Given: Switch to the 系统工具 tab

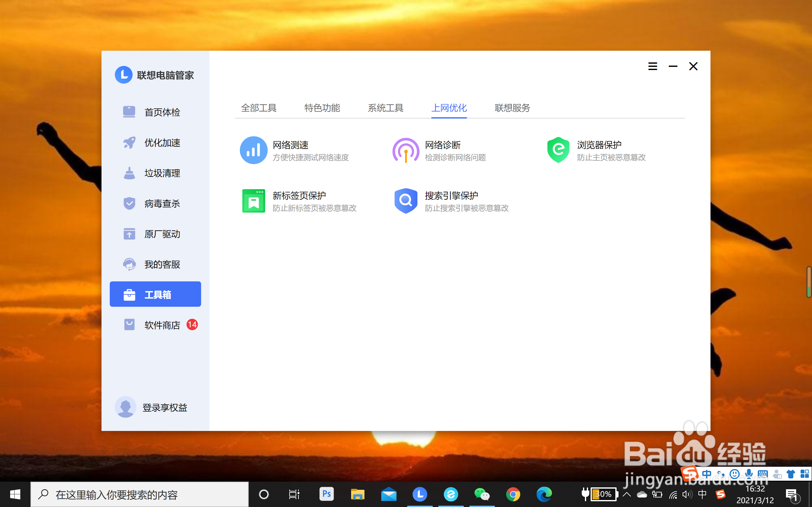Looking at the screenshot, I should click(385, 108).
